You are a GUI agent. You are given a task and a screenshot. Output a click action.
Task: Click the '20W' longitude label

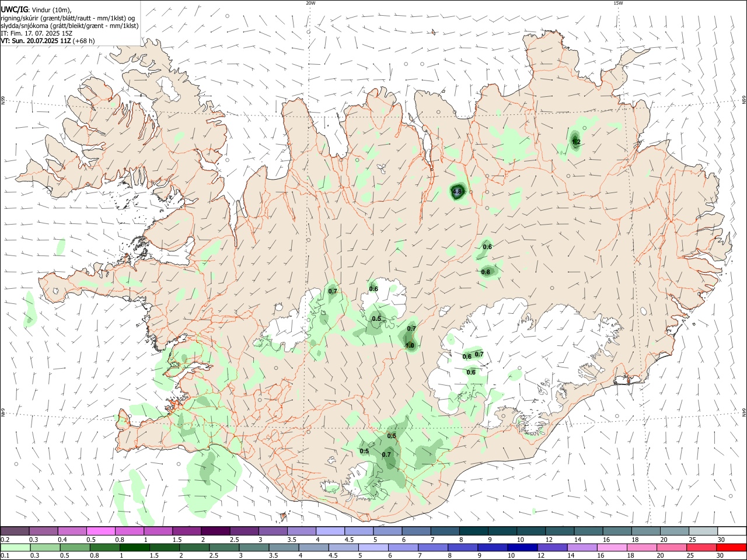310,3
